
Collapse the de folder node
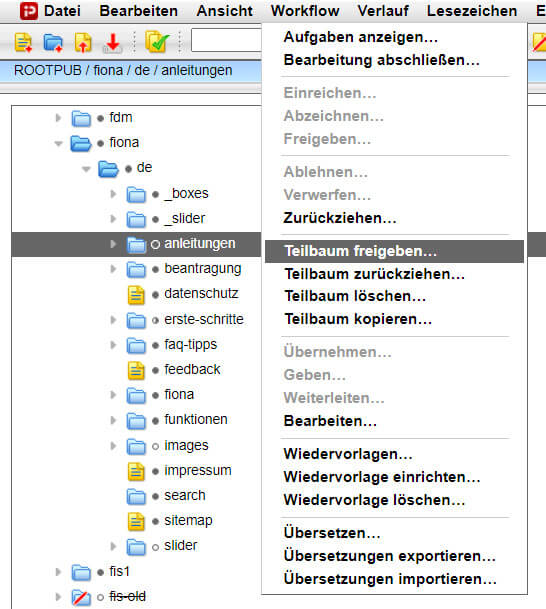pyautogui.click(x=86, y=169)
